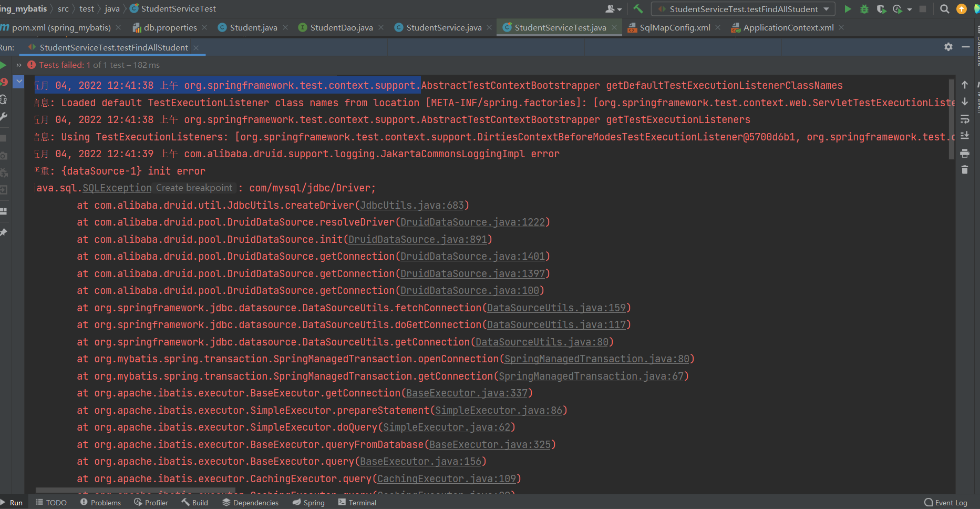Open the user account dropdown
The height and width of the screenshot is (509, 980).
coord(613,9)
